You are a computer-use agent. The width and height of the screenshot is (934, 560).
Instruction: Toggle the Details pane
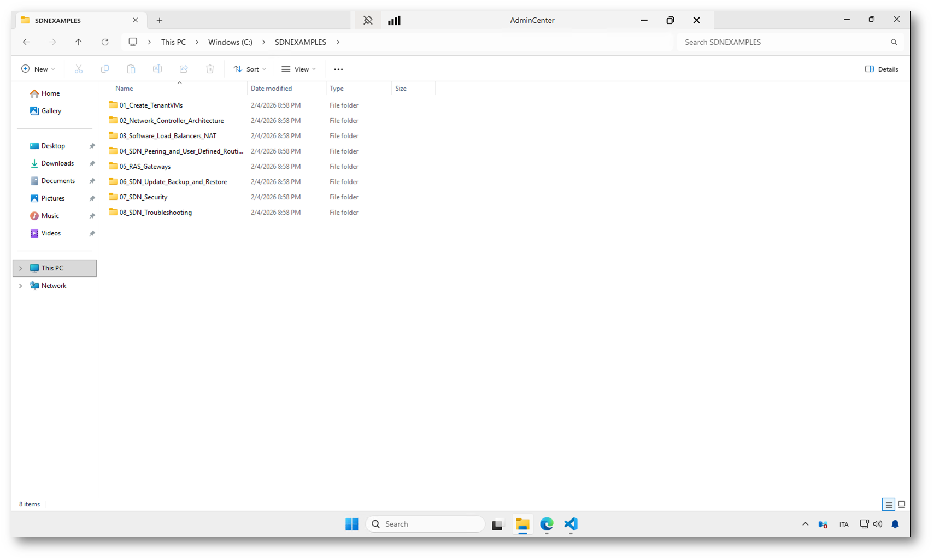881,69
